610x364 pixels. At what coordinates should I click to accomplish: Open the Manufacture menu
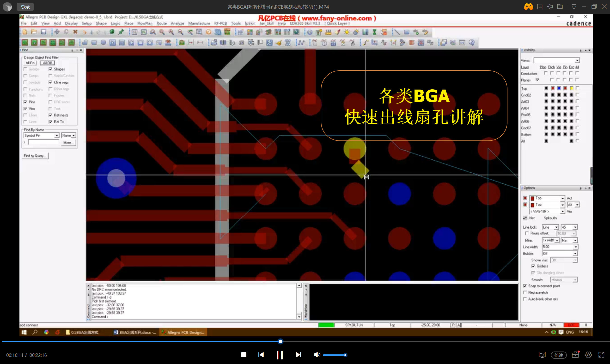[x=199, y=23]
